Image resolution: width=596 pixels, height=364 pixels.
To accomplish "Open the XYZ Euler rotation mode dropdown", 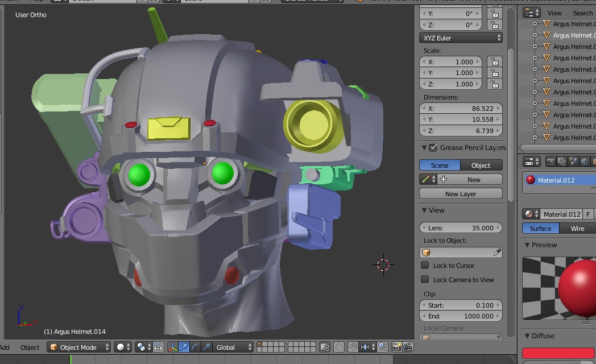I will [461, 38].
